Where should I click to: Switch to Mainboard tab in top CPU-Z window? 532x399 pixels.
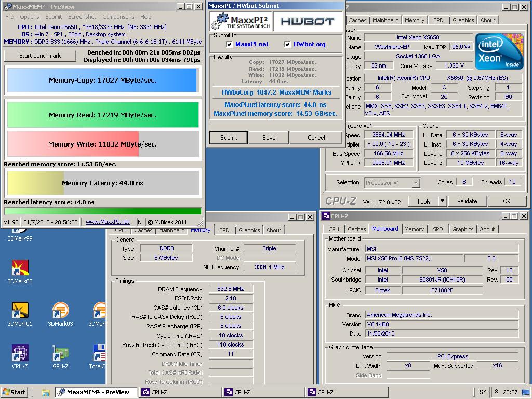[385, 20]
